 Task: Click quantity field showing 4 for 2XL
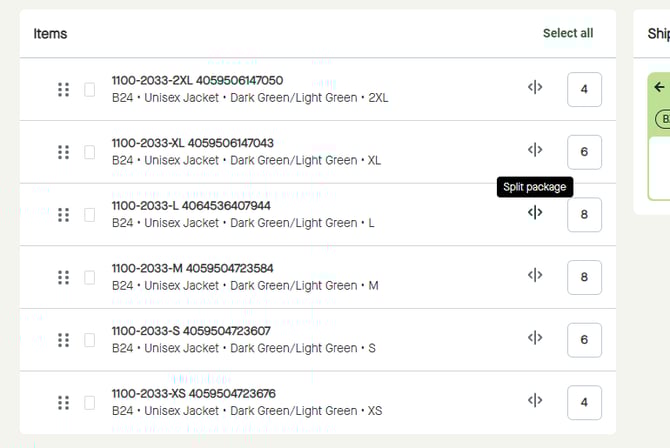584,89
